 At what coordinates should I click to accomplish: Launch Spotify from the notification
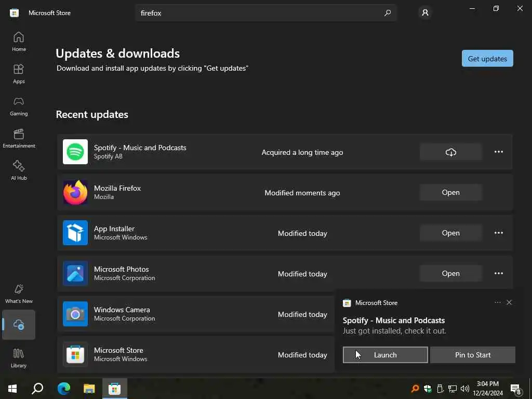[x=385, y=355]
